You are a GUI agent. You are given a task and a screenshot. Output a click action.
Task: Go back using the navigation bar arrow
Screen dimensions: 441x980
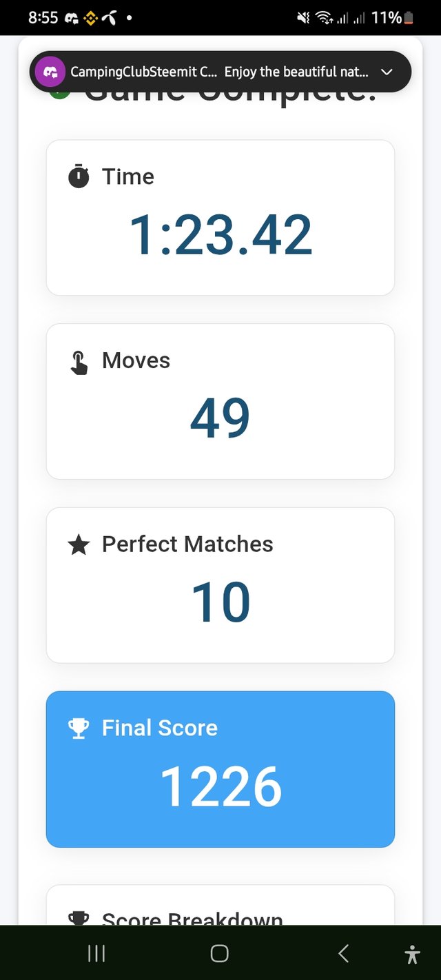click(x=343, y=954)
